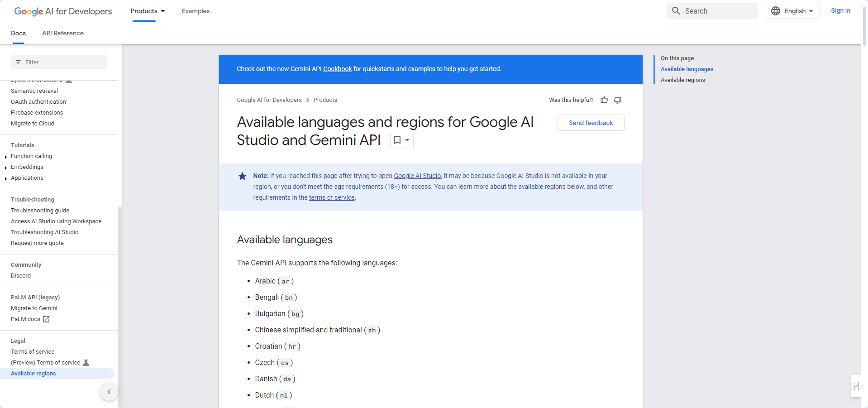
Task: Click the bookmark icon beside page title
Action: point(397,140)
